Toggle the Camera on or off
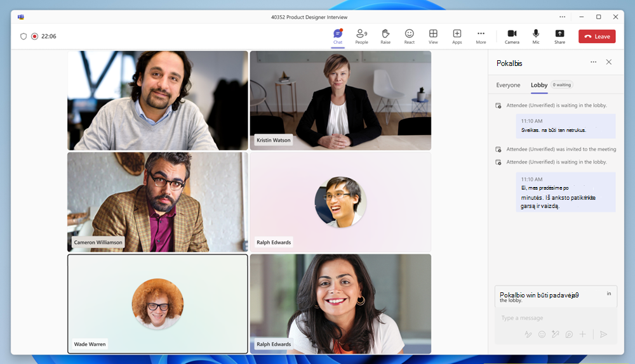Screen dimensions: 635x364 512,36
